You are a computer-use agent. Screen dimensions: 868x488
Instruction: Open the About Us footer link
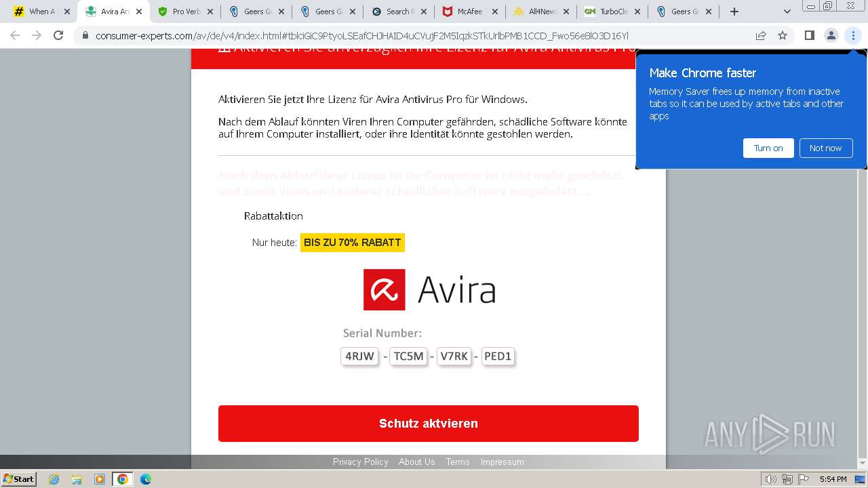click(416, 462)
